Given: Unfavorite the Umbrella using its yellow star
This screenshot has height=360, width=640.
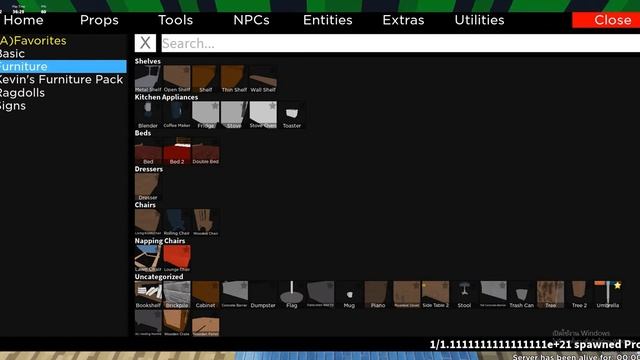Looking at the screenshot, I should [617, 285].
